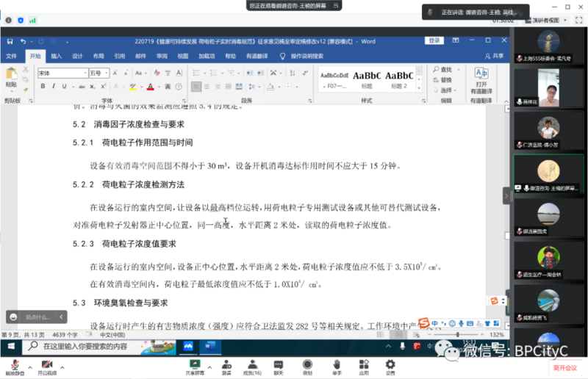Open Youdao translate 打开有道翻译 icon
Viewport: 588px width, 379px height.
(481, 80)
